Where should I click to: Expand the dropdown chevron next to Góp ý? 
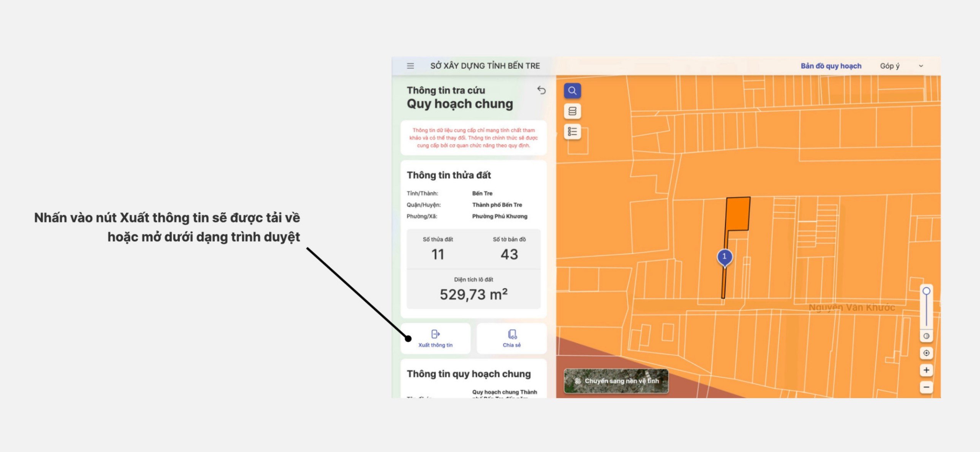tap(921, 65)
